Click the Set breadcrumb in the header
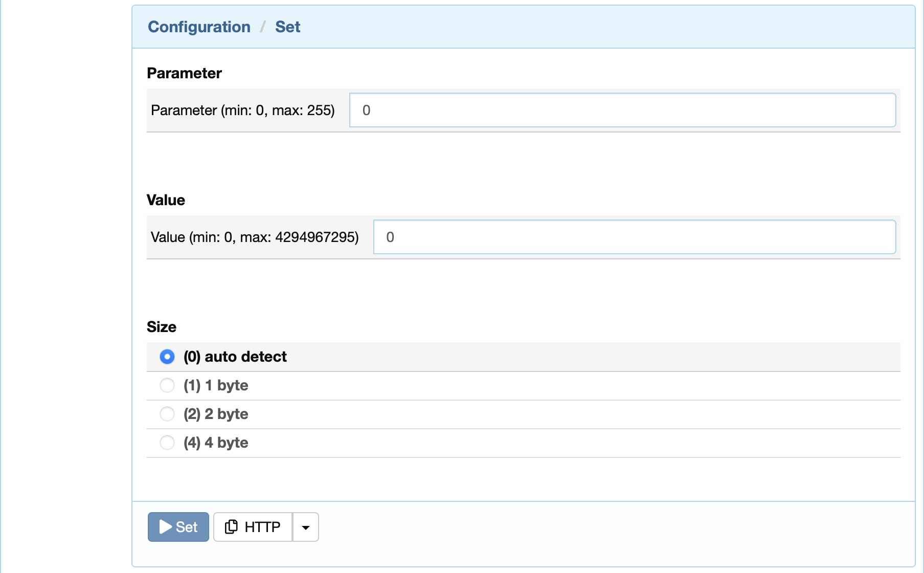 tap(287, 27)
